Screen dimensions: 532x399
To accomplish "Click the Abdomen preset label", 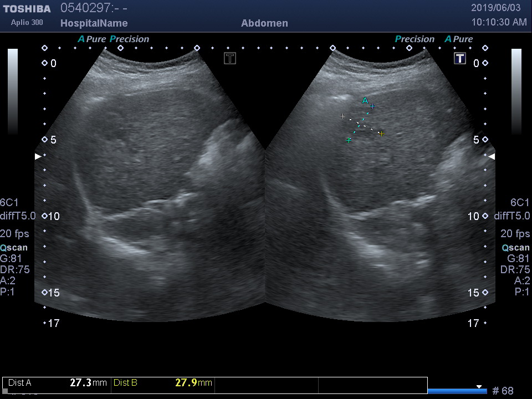I will tap(264, 23).
